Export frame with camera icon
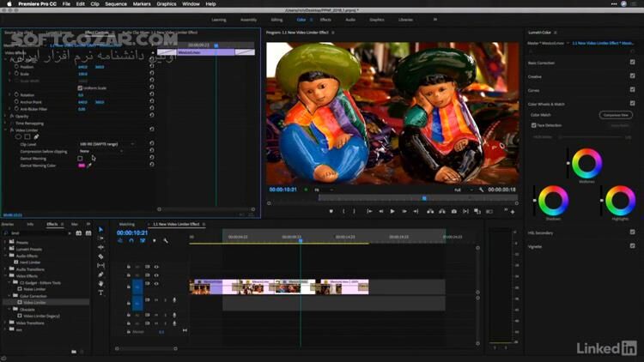 click(x=454, y=211)
